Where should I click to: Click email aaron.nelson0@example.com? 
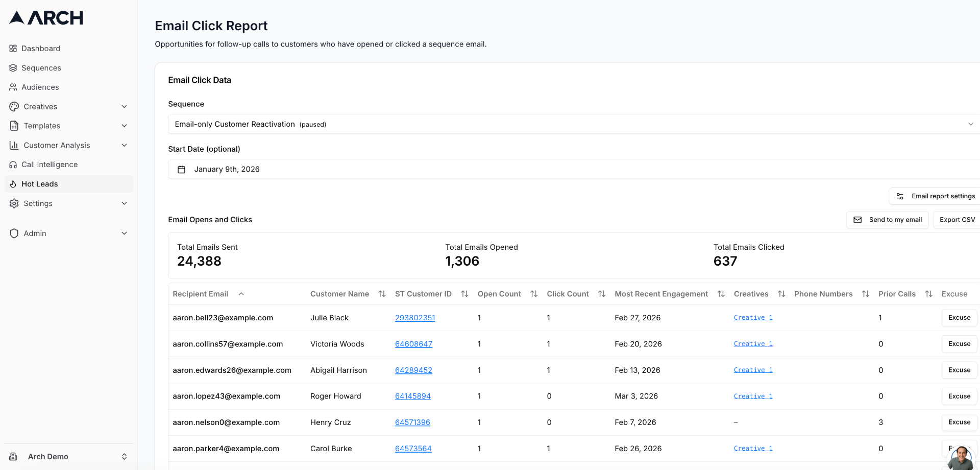226,422
